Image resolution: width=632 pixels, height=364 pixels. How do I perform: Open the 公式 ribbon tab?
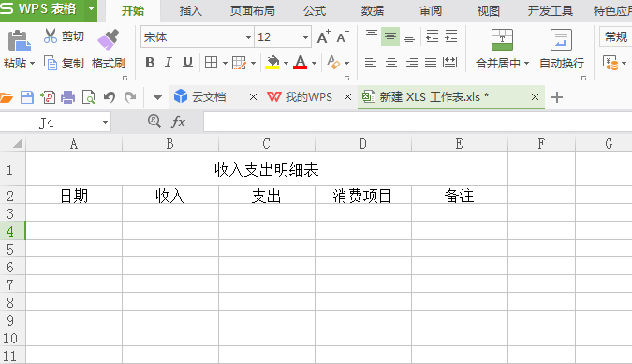click(315, 11)
